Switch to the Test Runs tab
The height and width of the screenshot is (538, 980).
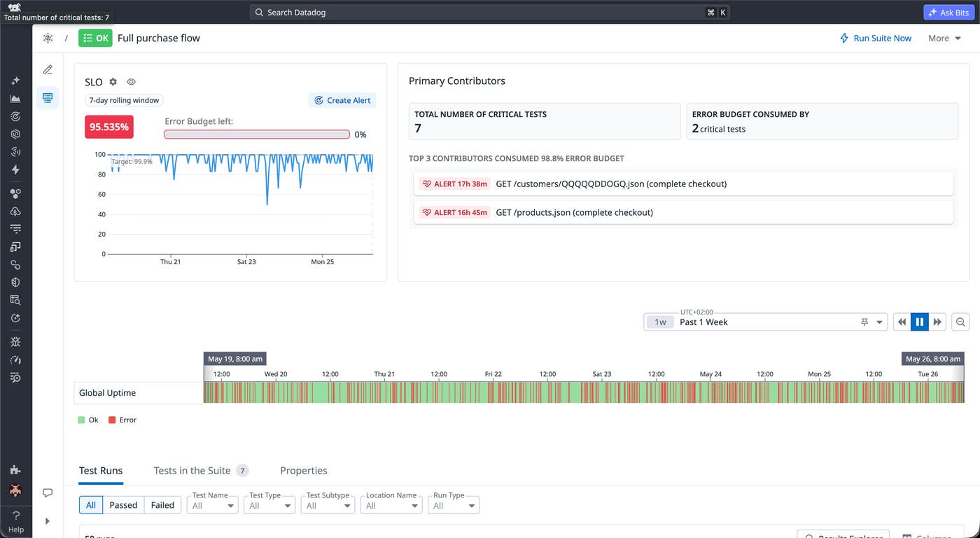[101, 471]
